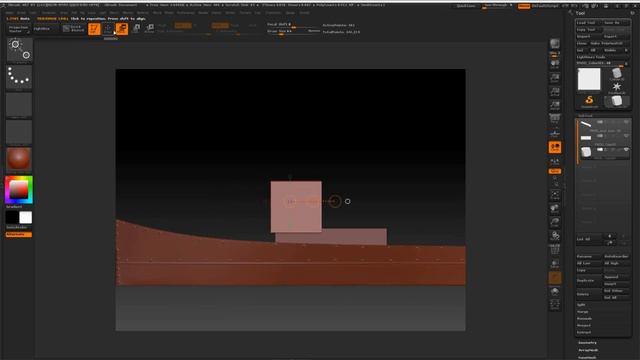Click the Frame mesh icon
This screenshot has height=360, width=640.
pos(555,195)
